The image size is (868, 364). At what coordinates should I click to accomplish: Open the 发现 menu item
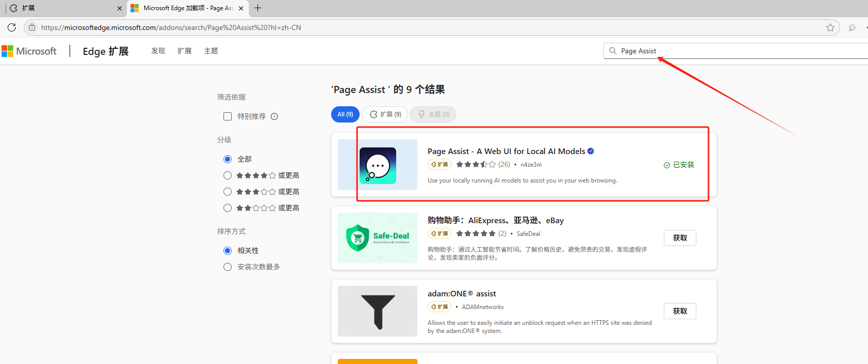coord(158,51)
